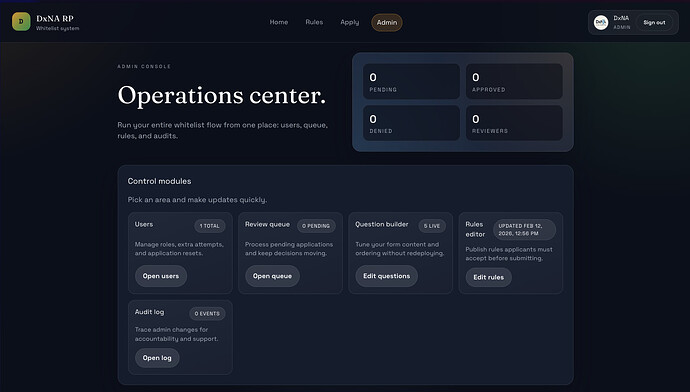
Task: Click the Whitelist system subtitle
Action: pyautogui.click(x=58, y=29)
